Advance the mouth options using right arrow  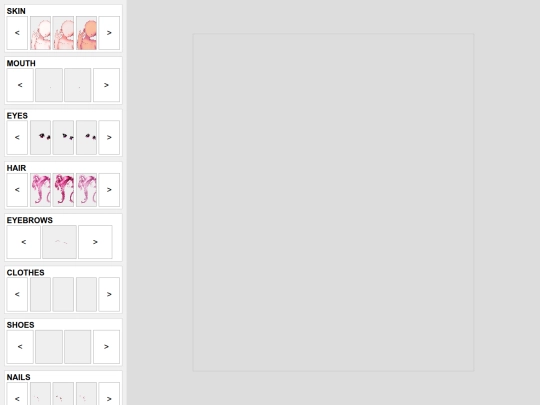click(106, 85)
